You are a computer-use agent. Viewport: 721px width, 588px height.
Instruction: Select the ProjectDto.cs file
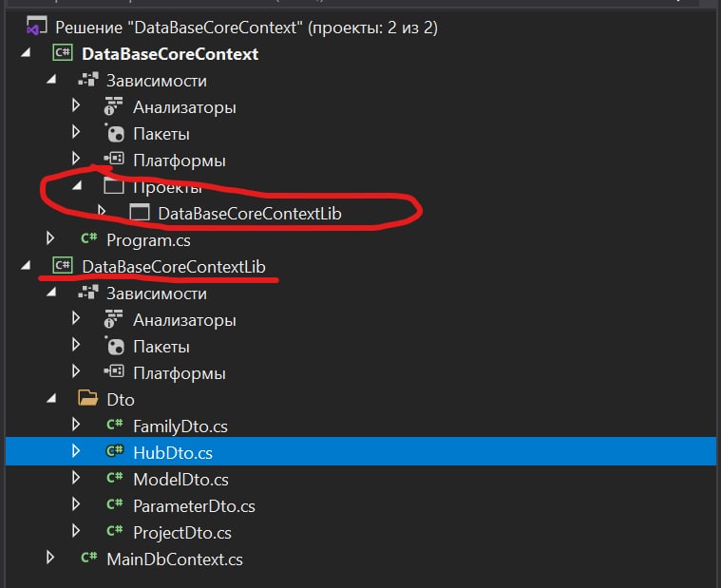(182, 533)
